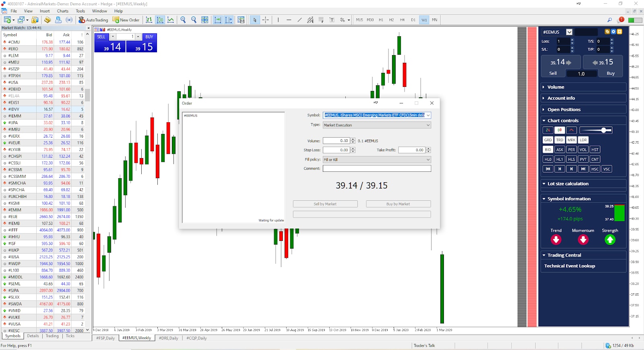Open the Charts menu
Image resolution: width=644 pixels, height=350 pixels.
coord(62,11)
